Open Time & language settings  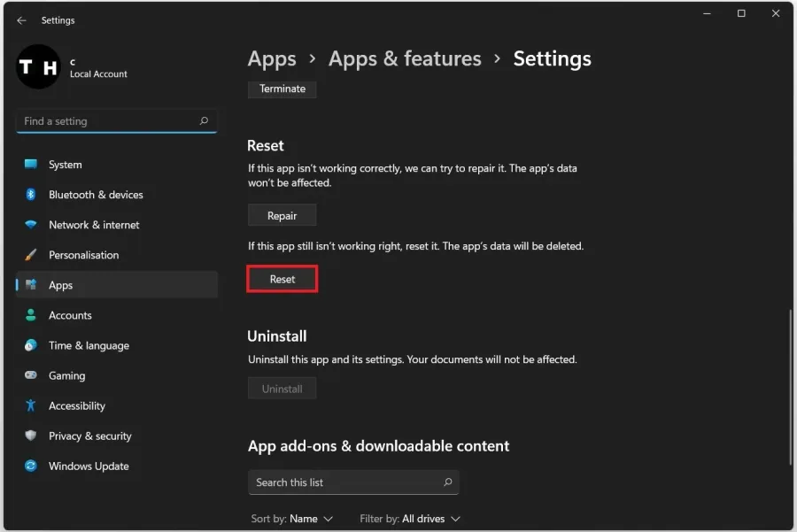click(x=117, y=345)
